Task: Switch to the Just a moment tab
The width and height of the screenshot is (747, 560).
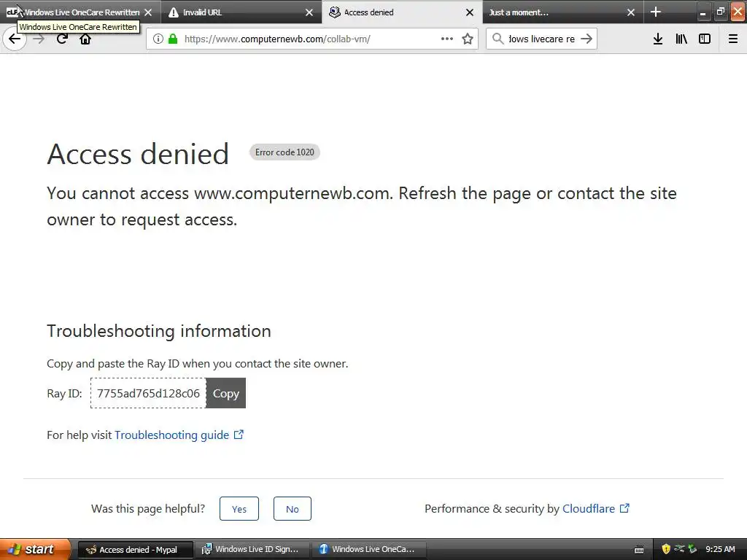Action: coord(563,12)
